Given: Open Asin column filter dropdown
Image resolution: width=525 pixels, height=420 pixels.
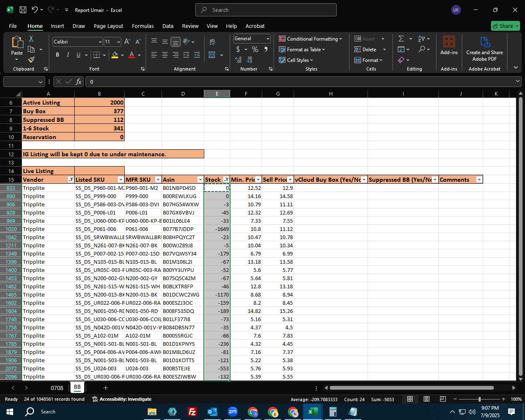Looking at the screenshot, I should pos(200,180).
